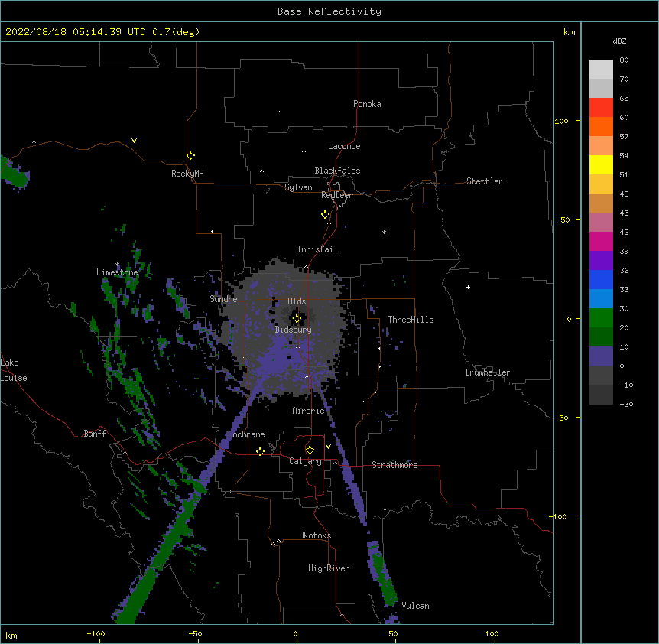Click the dBZ legend heading
Image resolution: width=659 pixels, height=644 pixels.
coord(619,41)
